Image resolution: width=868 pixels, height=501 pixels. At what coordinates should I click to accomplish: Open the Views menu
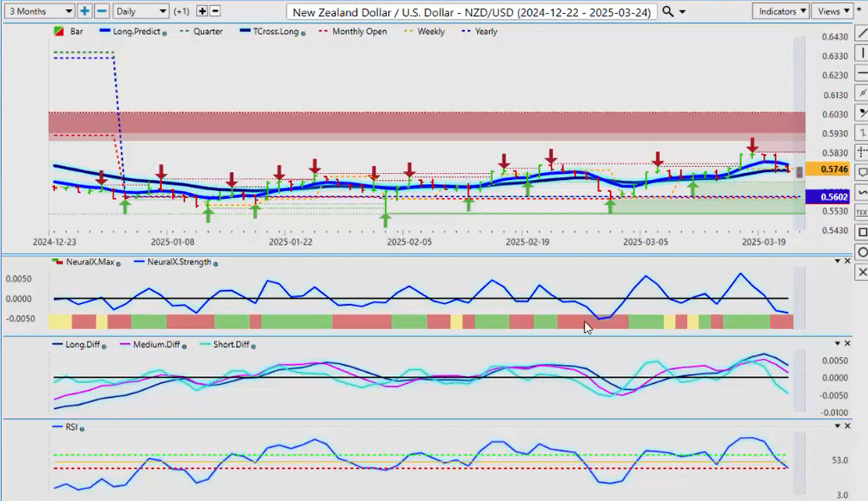click(834, 11)
